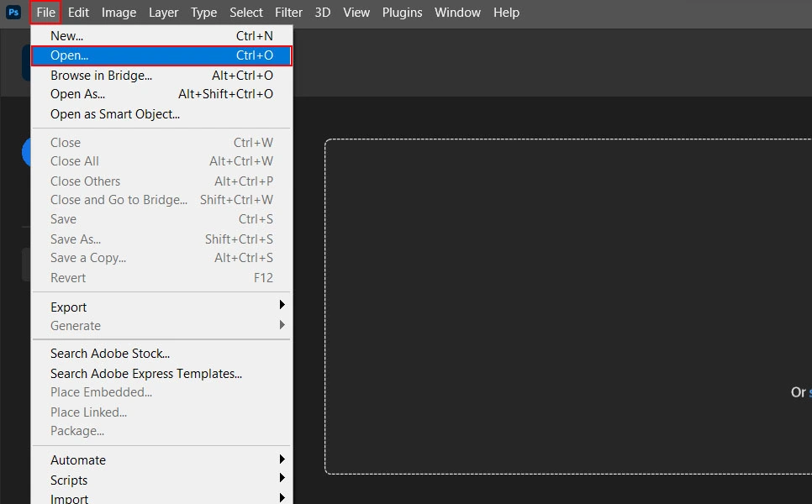Select Open as Smart Object...
812x504 pixels.
(161, 114)
